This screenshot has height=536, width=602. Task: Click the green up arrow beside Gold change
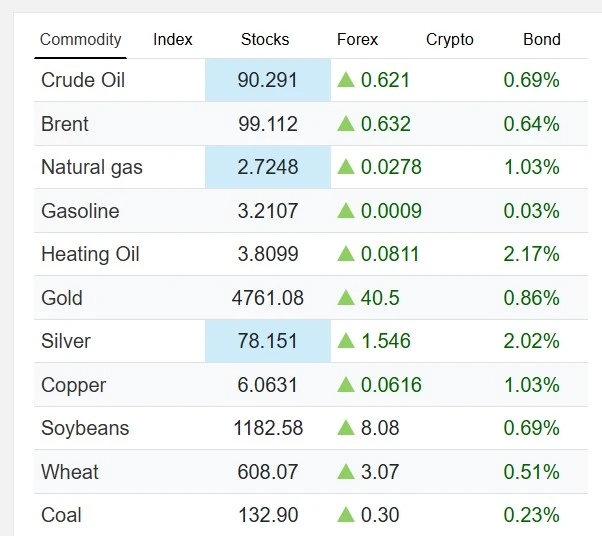tap(346, 298)
